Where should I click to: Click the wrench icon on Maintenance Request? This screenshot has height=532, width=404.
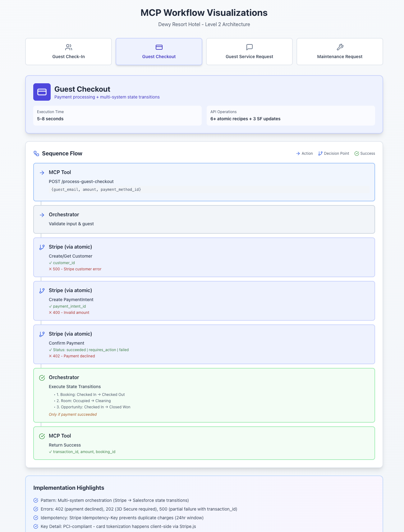(x=340, y=47)
